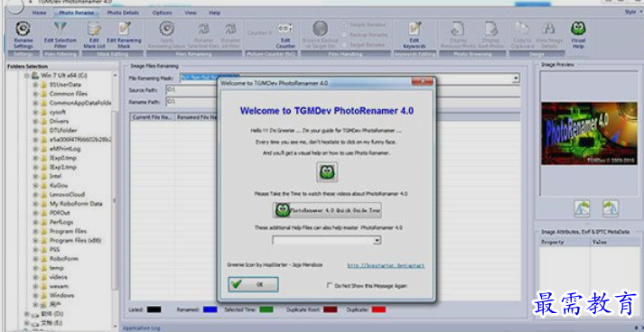Image resolution: width=644 pixels, height=332 pixels.
Task: Select Drivers folder in tree
Action: pos(59,121)
